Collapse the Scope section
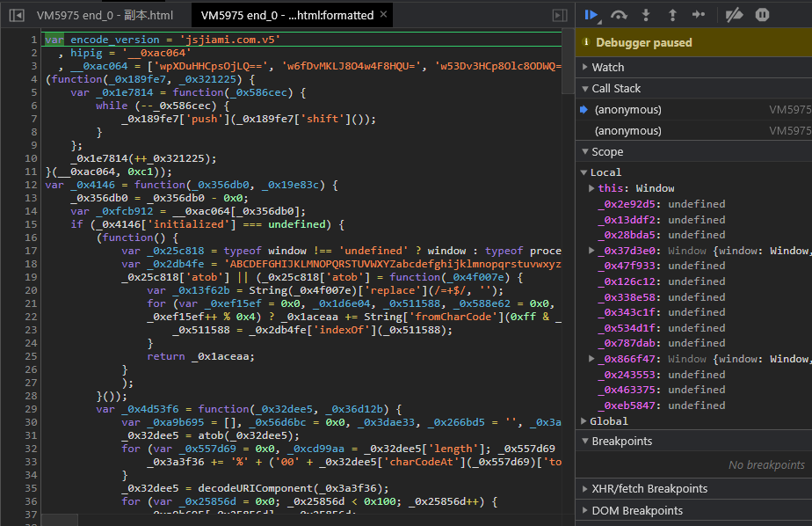The height and width of the screenshot is (526, 812). coord(606,151)
